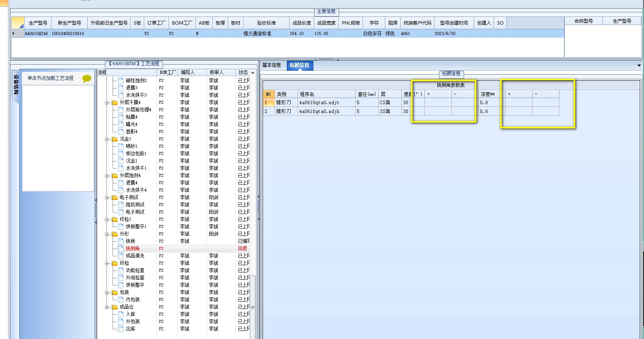Select the 外层前处理4 process step
The height and width of the screenshot is (339, 644).
coord(138,110)
